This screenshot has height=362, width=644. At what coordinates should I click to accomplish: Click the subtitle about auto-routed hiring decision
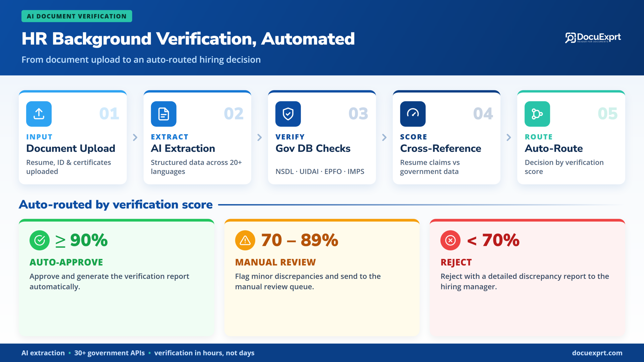[x=141, y=60]
